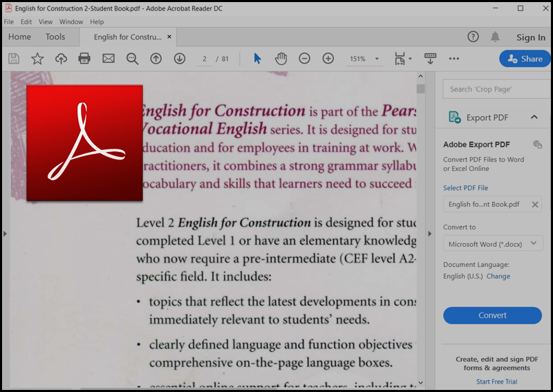Screen dimensions: 553x392
Task: Go to next page arrow
Action: click(180, 59)
